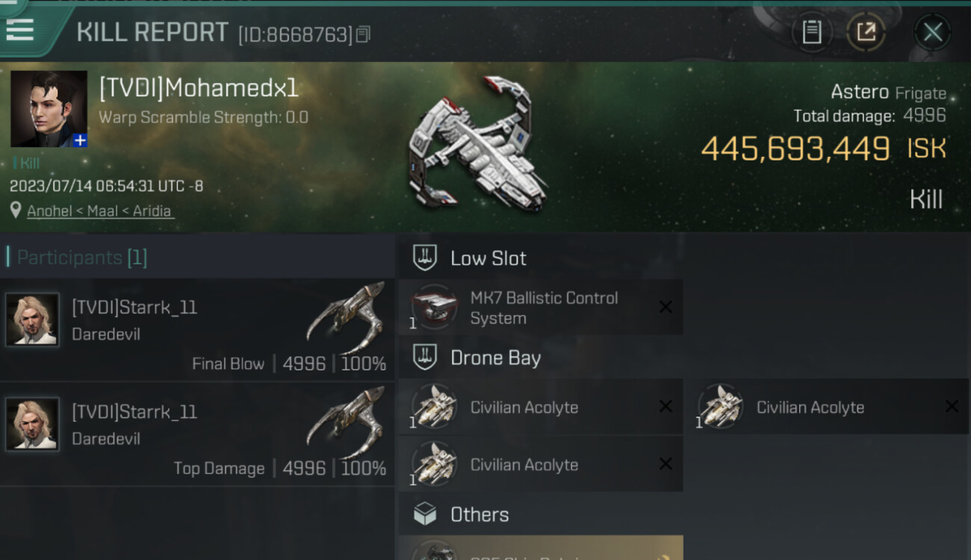Image resolution: width=971 pixels, height=560 pixels.
Task: View Starrk_11 Final Blow portrait
Action: (x=32, y=320)
